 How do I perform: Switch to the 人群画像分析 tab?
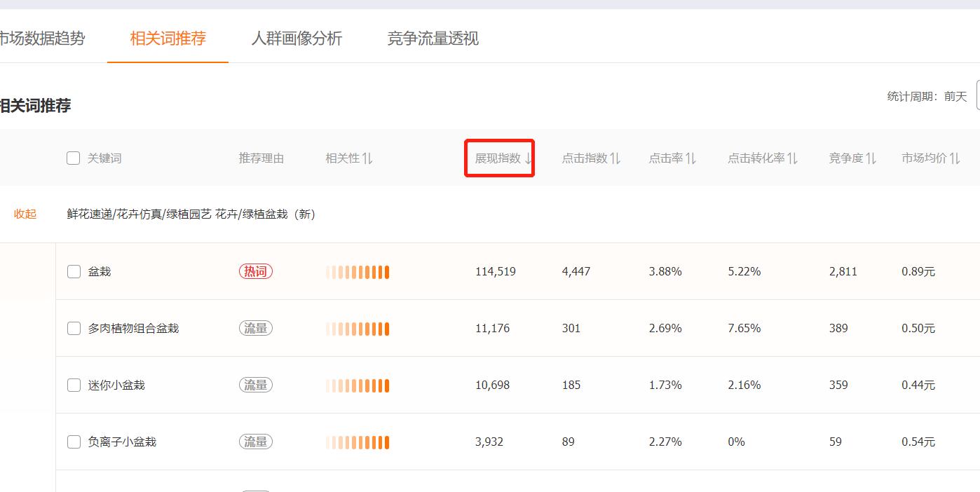(297, 39)
